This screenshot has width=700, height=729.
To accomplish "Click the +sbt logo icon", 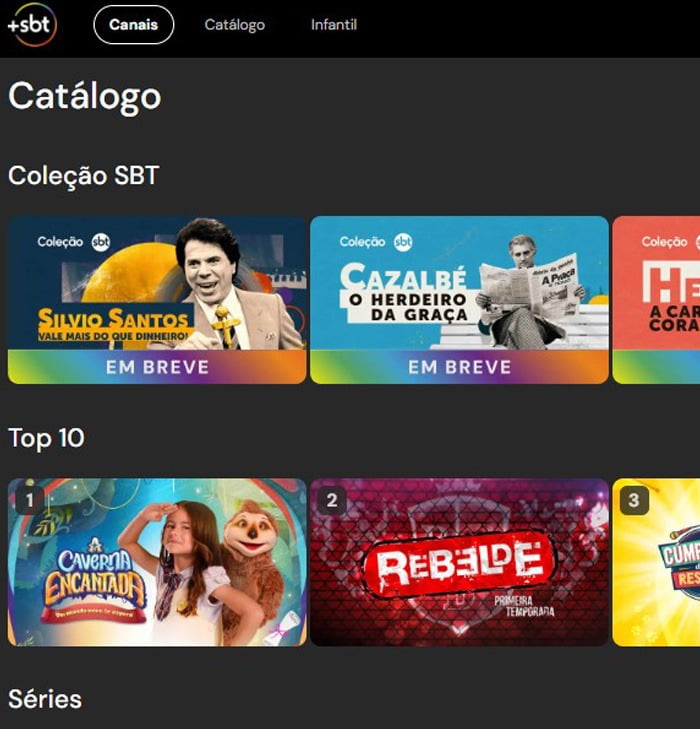I will (31, 25).
